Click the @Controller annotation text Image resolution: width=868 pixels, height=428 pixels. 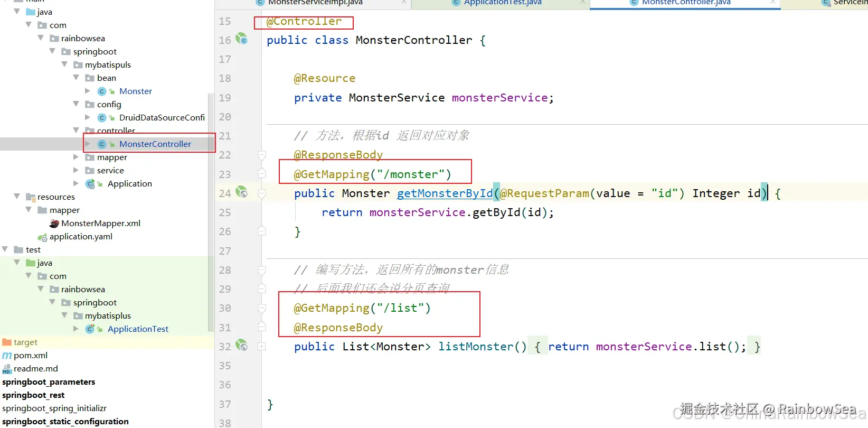click(x=304, y=22)
